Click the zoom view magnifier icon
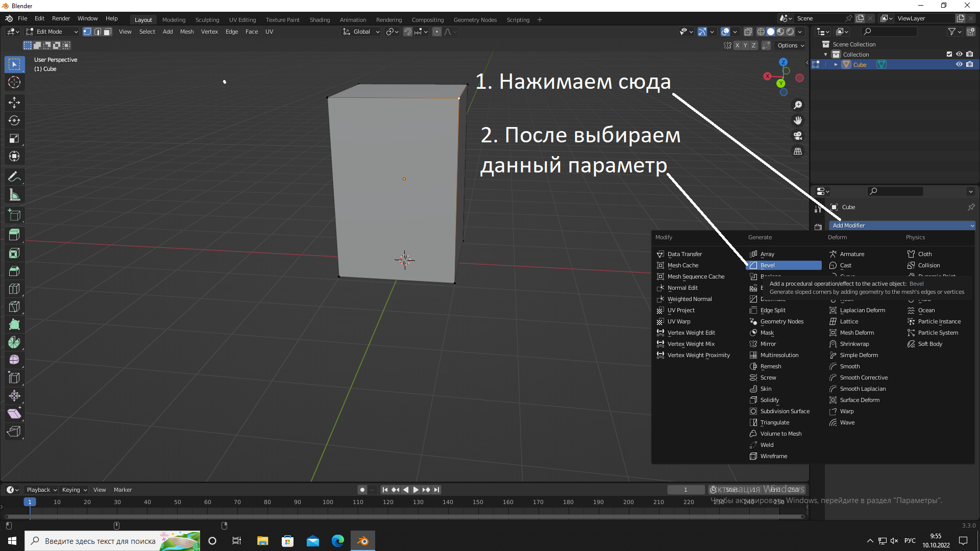The height and width of the screenshot is (551, 980). (798, 105)
